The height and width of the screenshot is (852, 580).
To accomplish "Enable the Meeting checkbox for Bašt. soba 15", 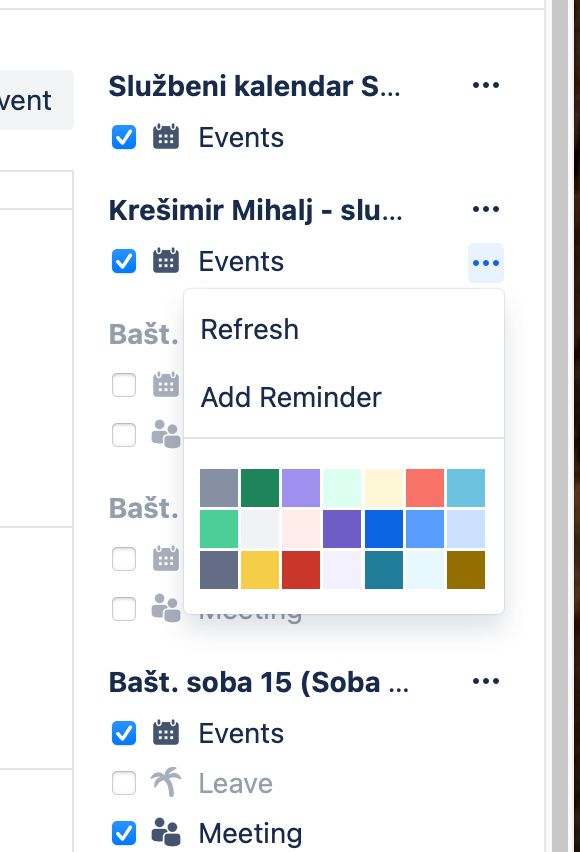I will [123, 833].
